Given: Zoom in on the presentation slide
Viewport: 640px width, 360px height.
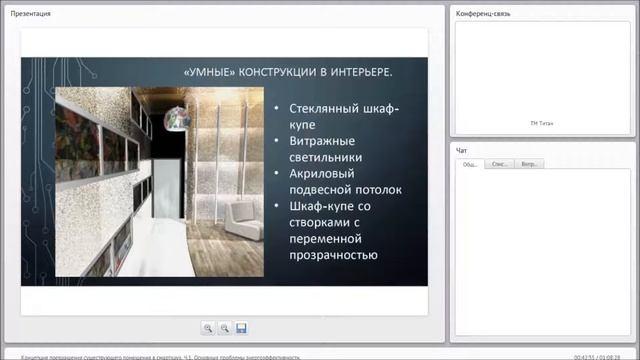Looking at the screenshot, I should click(208, 328).
